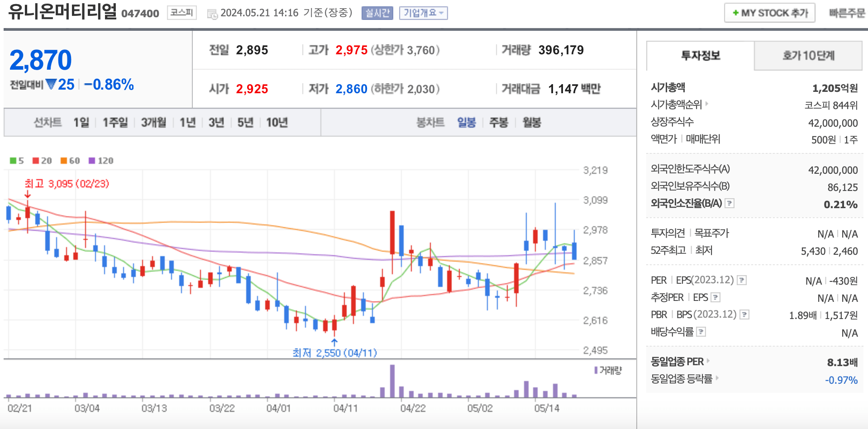The height and width of the screenshot is (429, 868).
Task: Click the 거래량 value 396,179
Action: (x=561, y=50)
